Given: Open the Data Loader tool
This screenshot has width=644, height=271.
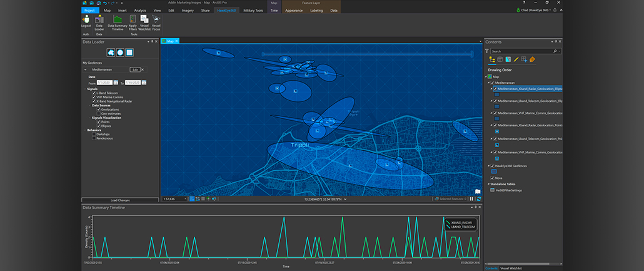Looking at the screenshot, I should coord(99,20).
